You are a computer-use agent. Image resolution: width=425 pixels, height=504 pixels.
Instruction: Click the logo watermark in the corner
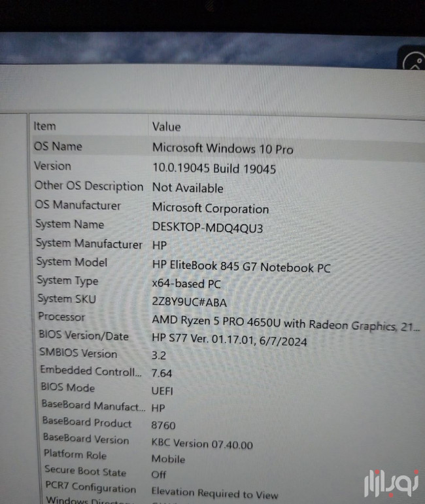coord(387,480)
